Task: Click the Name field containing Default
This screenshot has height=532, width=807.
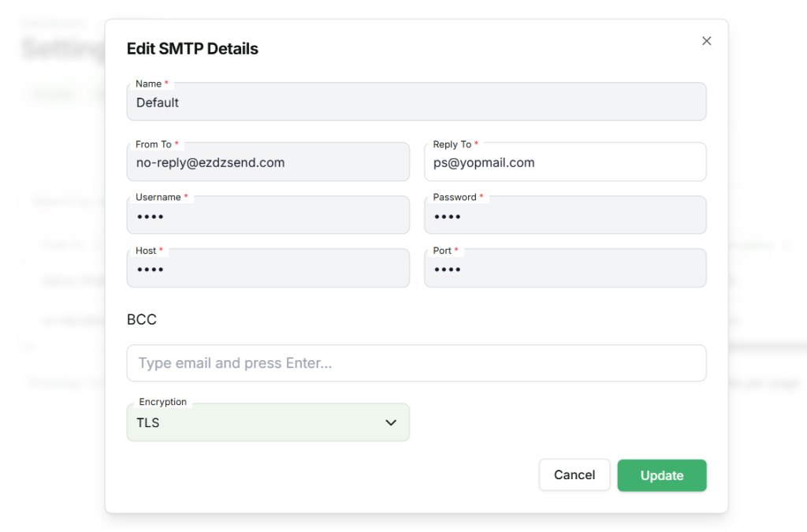Action: (416, 102)
